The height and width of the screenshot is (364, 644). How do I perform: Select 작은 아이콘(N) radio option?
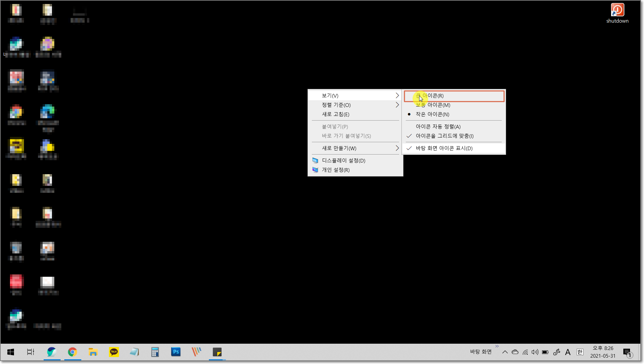pos(432,114)
